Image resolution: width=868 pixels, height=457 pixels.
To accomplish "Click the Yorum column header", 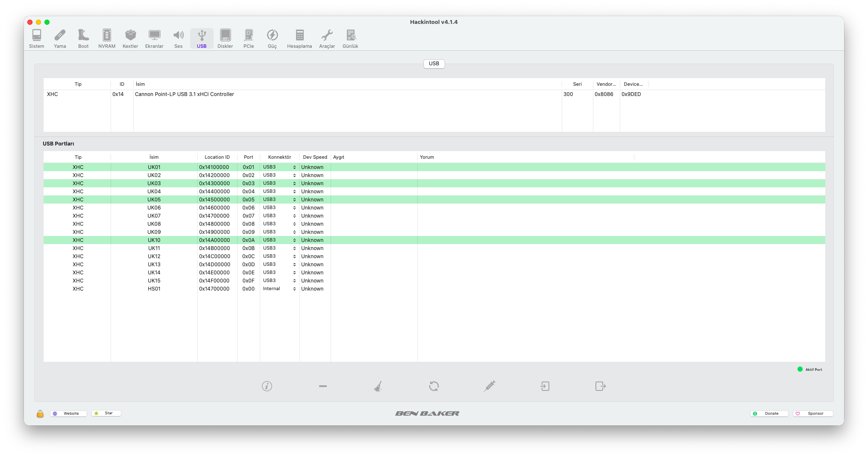I will click(x=526, y=157).
